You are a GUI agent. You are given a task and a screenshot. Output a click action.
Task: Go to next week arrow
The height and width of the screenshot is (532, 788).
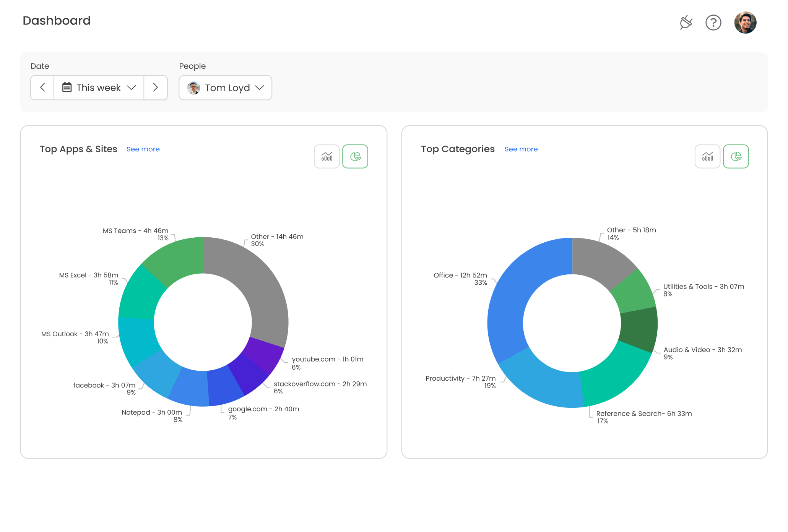(155, 88)
